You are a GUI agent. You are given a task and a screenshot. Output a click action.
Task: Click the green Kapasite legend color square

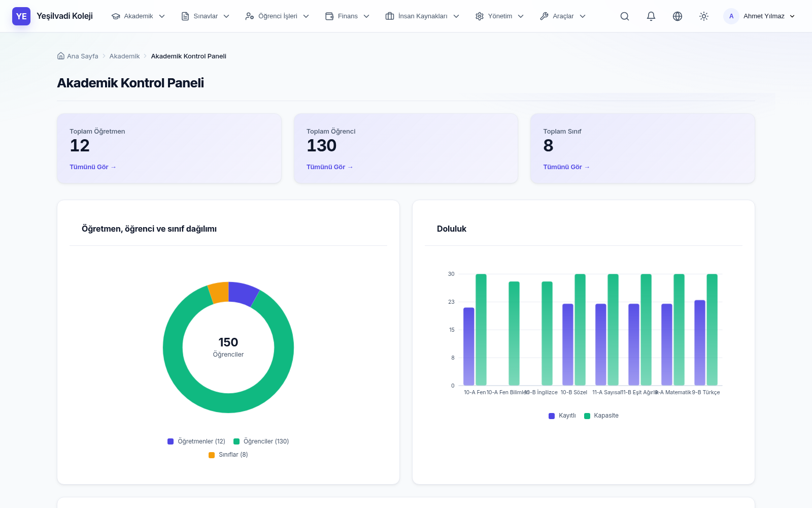click(587, 416)
